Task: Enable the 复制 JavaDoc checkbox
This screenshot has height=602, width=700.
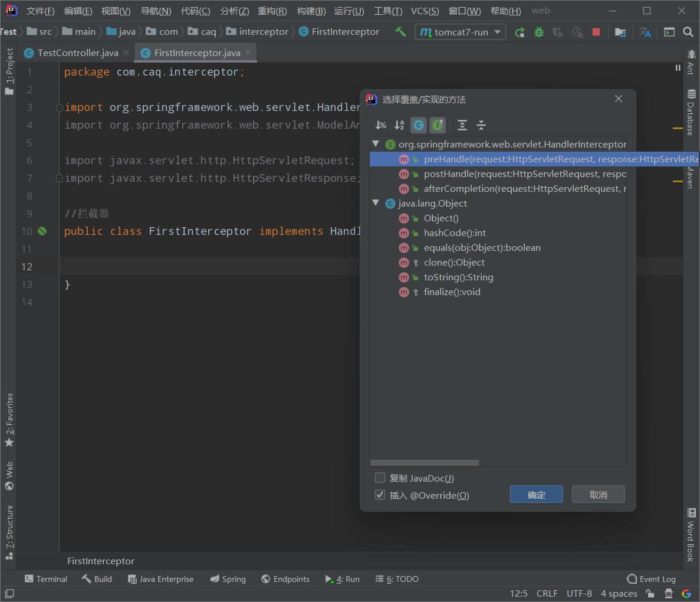Action: (x=380, y=478)
